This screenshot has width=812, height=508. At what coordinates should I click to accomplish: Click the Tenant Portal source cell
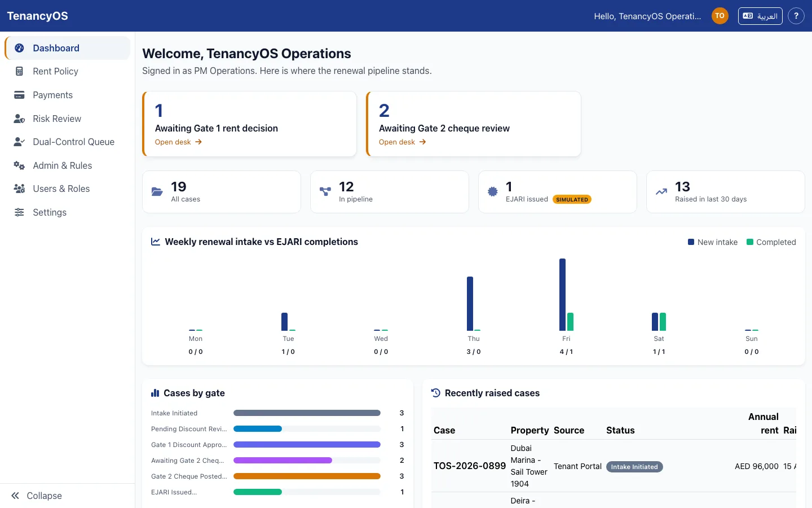point(577,466)
